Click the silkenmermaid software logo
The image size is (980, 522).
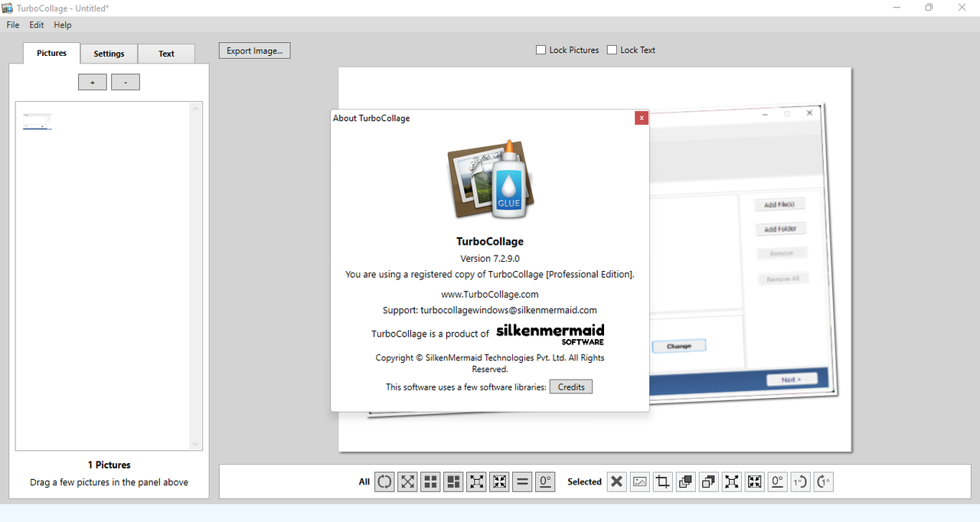(x=550, y=334)
